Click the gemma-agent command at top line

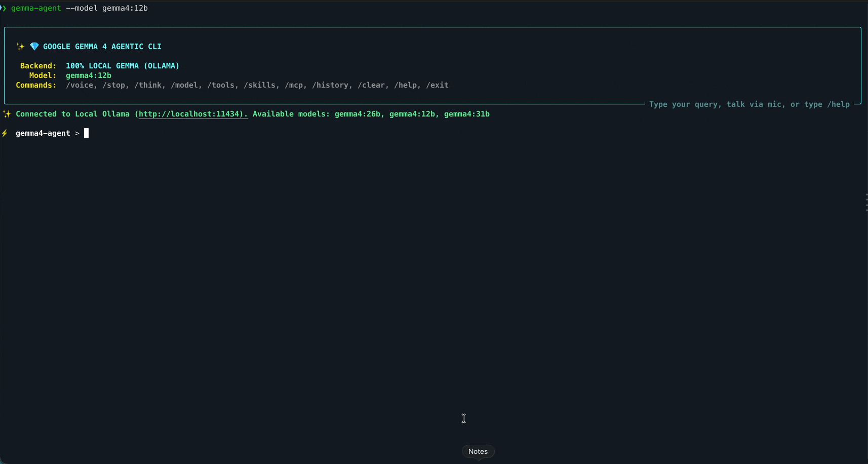(36, 8)
